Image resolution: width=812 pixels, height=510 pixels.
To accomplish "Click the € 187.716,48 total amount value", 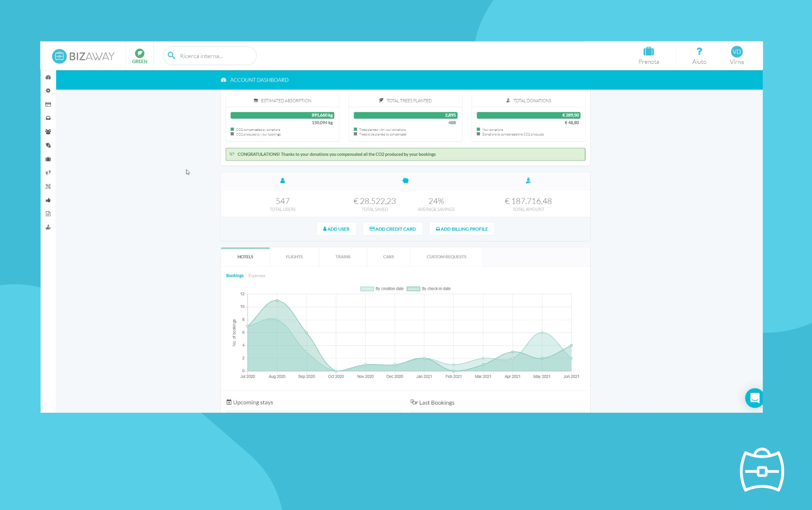I will point(528,201).
